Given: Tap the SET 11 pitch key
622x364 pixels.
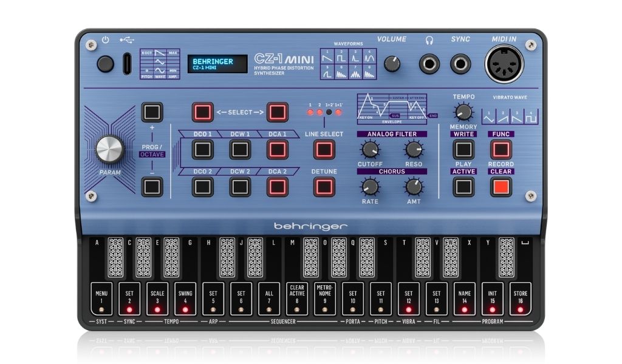Looking at the screenshot, I should click(381, 298).
